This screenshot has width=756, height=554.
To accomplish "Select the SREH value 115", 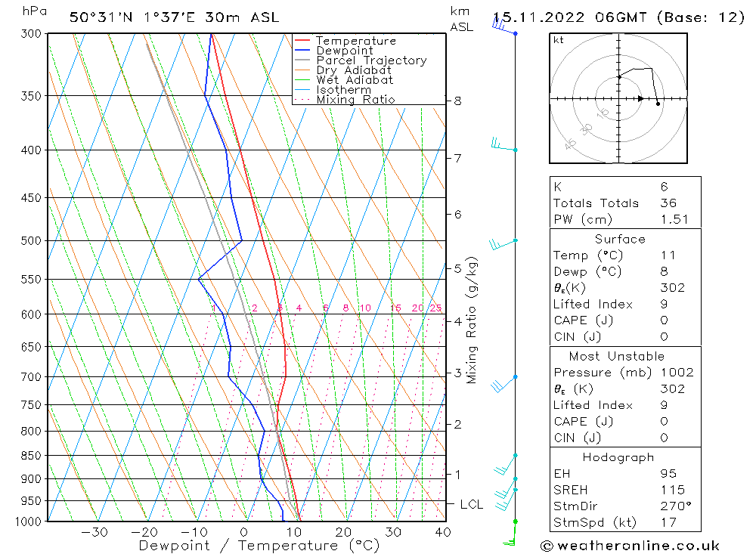I will click(673, 490).
